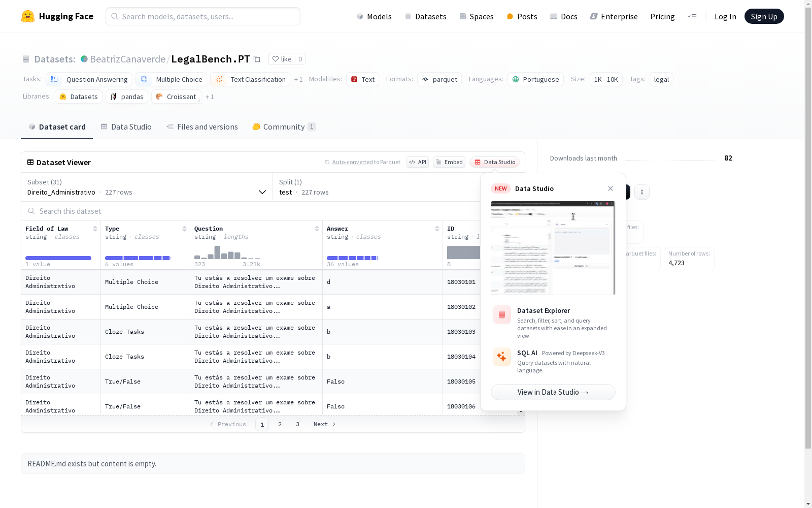Close the Data Studio popup
The width and height of the screenshot is (812, 508).
point(611,188)
